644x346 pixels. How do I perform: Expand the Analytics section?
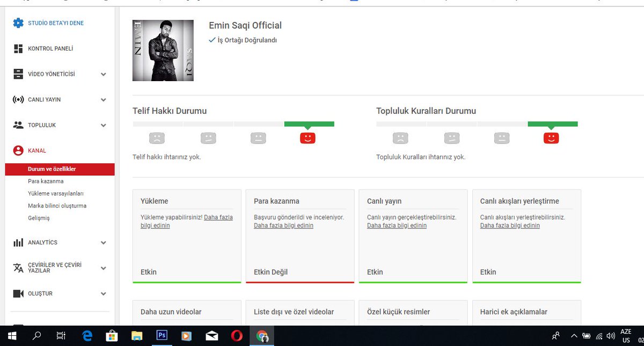click(104, 243)
